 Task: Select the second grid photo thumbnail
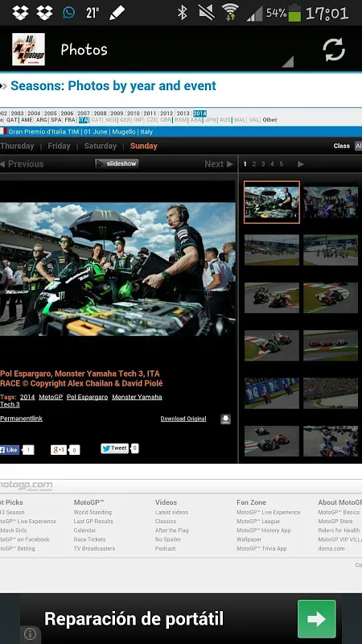tap(331, 202)
